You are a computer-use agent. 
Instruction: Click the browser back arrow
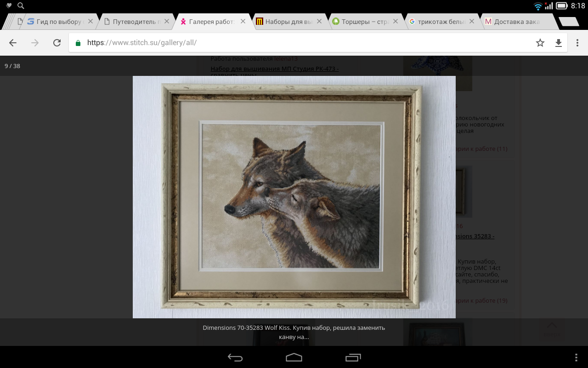click(x=13, y=43)
